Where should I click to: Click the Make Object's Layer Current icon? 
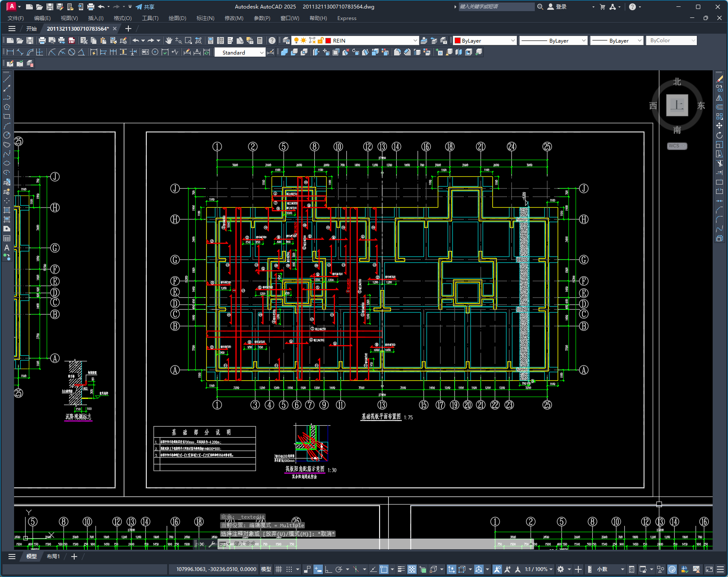pos(424,40)
